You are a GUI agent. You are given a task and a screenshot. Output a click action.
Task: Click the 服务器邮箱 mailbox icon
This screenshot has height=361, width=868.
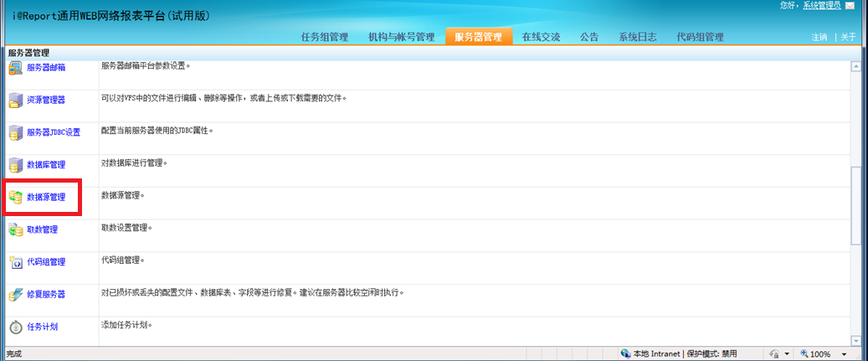click(15, 68)
